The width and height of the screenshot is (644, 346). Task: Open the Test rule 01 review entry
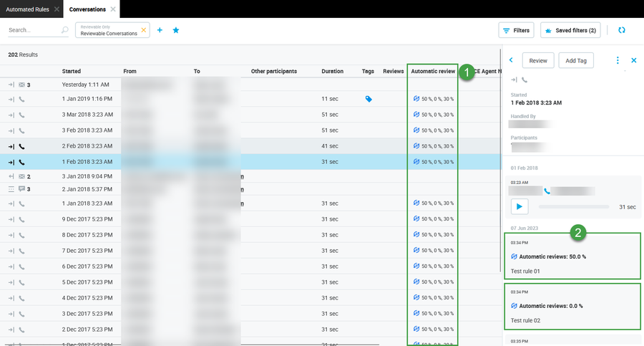point(572,256)
